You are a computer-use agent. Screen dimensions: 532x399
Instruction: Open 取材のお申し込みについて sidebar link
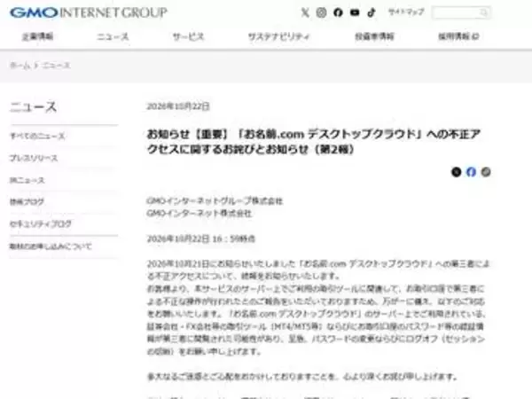click(51, 246)
